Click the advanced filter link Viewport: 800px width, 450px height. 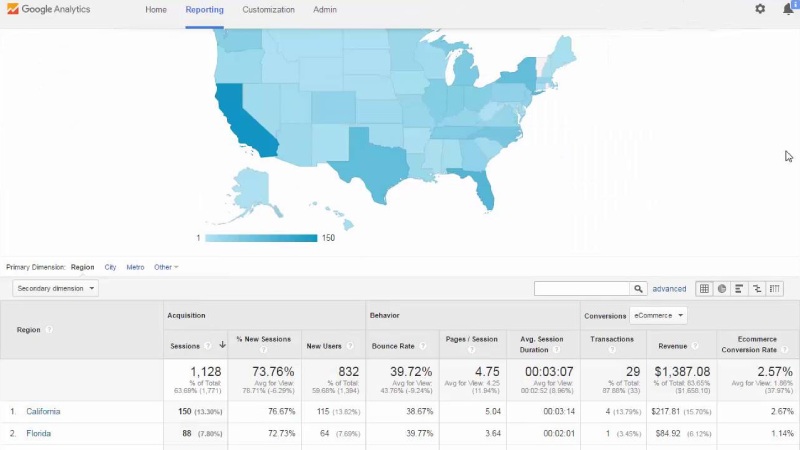pyautogui.click(x=669, y=289)
